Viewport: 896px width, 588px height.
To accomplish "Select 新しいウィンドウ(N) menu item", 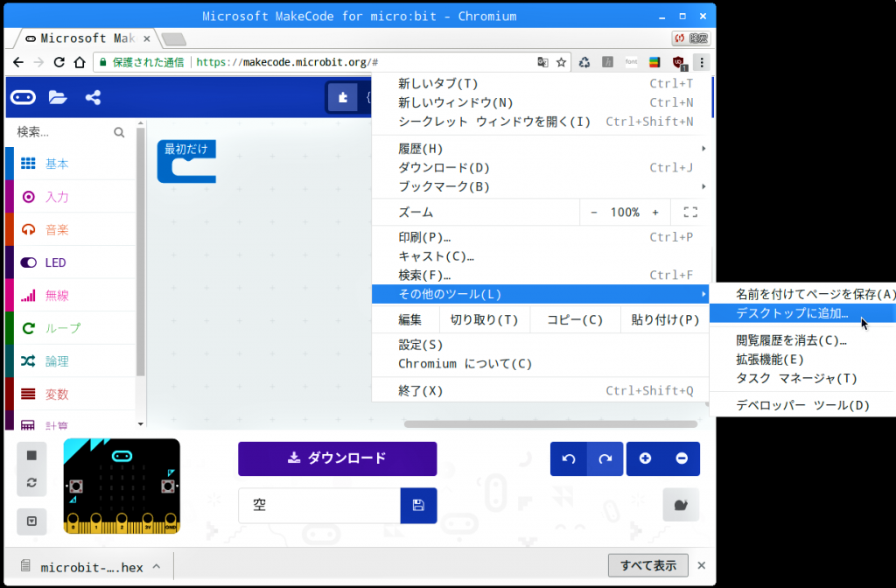I will tap(540, 103).
